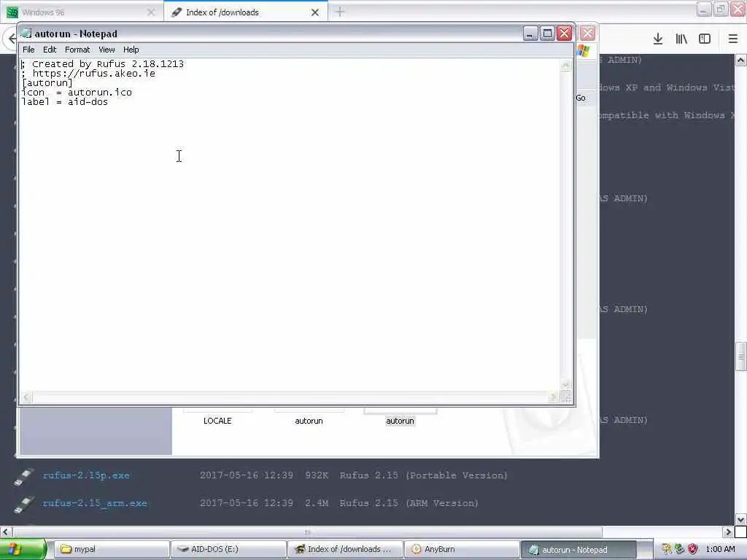
Task: Click the browser page scroll-up arrow
Action: tap(741, 60)
